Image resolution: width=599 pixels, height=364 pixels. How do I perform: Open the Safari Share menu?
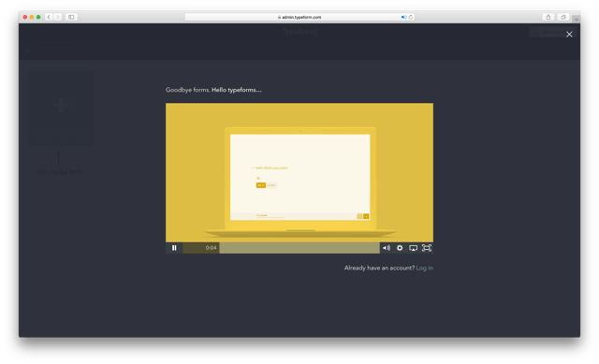point(548,17)
